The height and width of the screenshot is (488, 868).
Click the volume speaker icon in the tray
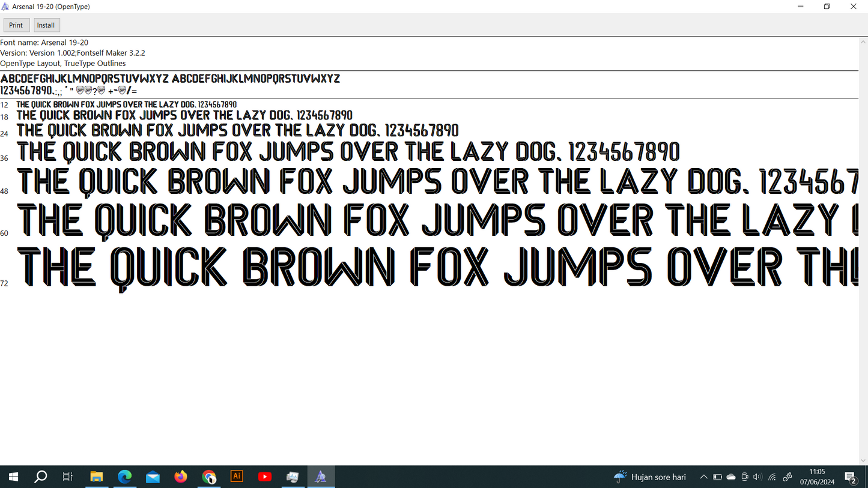pos(757,477)
